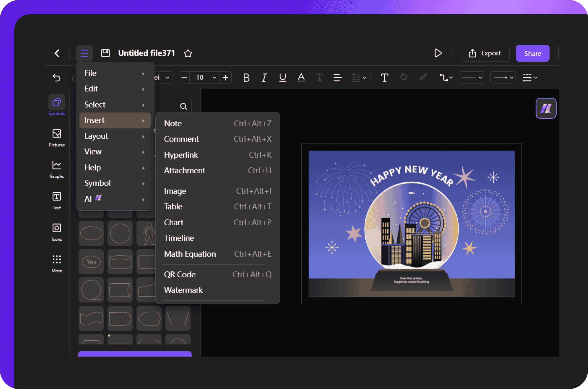
Task: Open the font color tool
Action: point(301,78)
